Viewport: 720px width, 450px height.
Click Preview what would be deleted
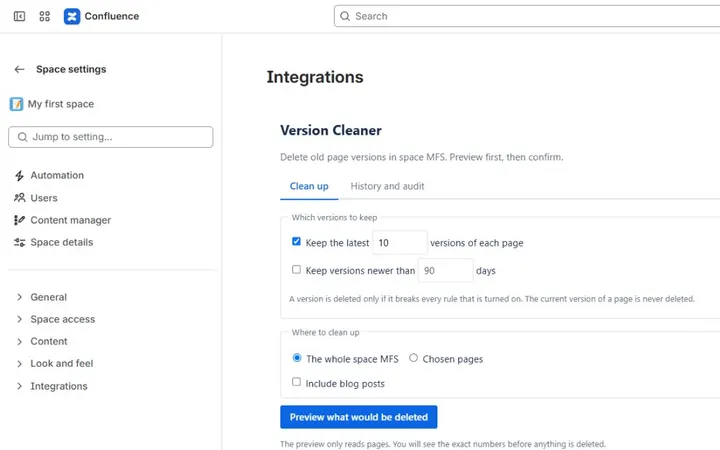(359, 417)
